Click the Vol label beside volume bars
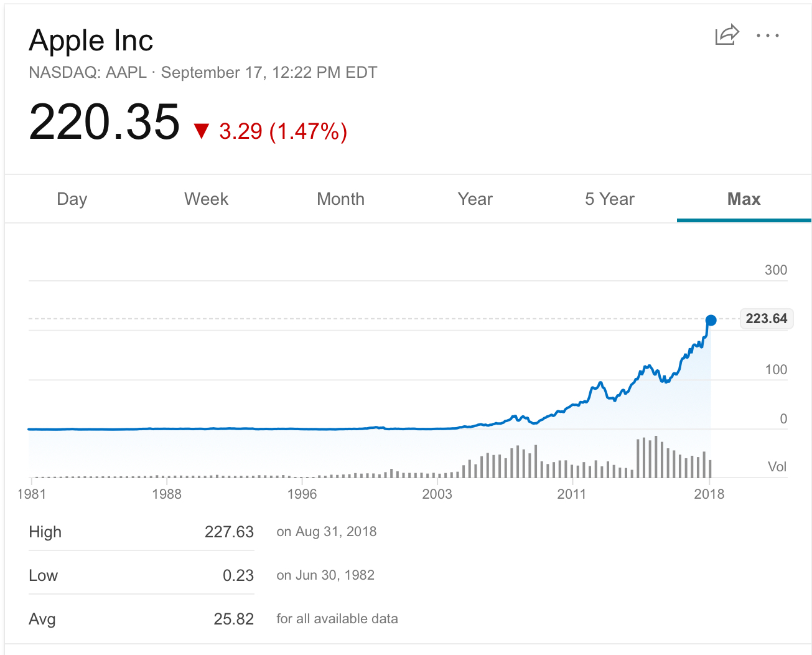 pos(777,467)
